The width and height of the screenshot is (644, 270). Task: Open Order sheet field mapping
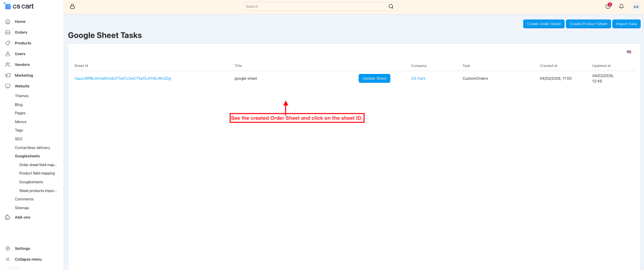pyautogui.click(x=38, y=165)
